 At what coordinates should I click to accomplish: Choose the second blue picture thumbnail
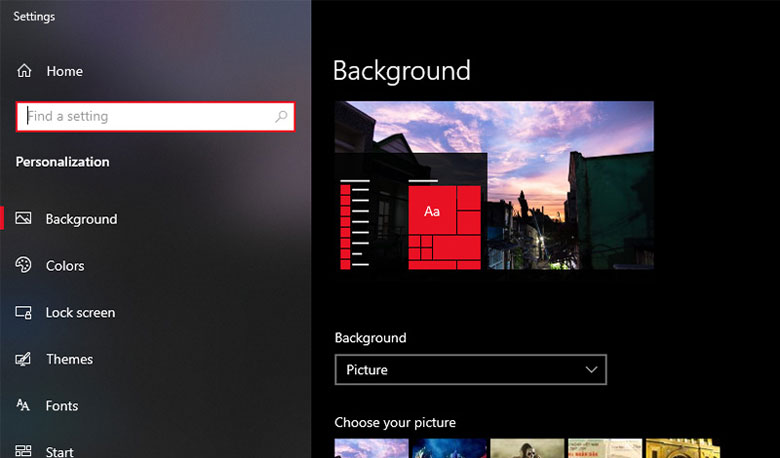[x=449, y=449]
